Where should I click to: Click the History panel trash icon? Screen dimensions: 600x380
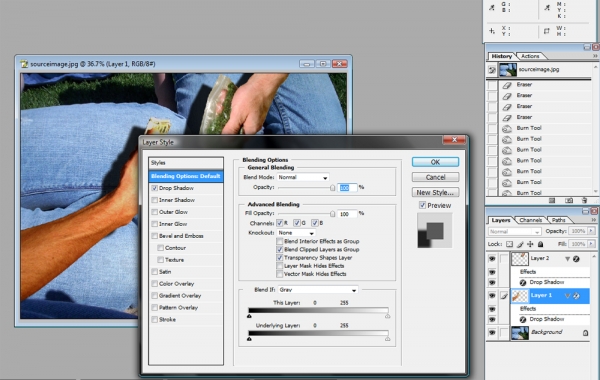point(584,201)
